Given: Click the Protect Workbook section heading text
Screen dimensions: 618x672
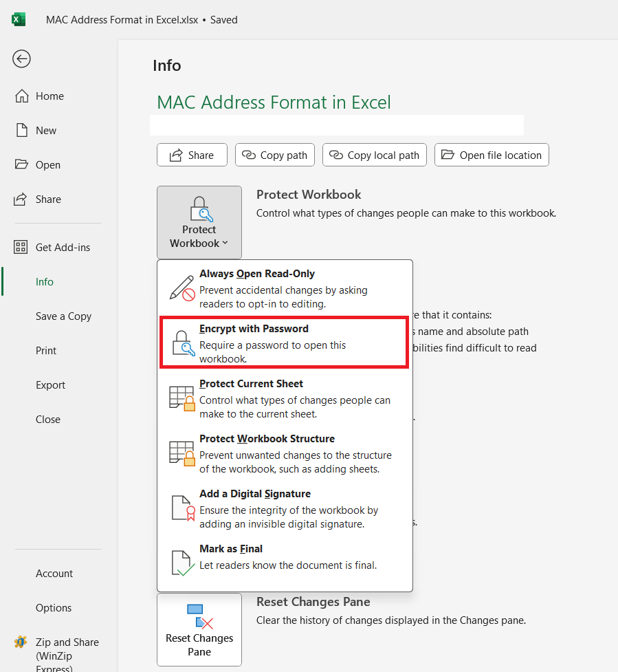Looking at the screenshot, I should (x=309, y=195).
